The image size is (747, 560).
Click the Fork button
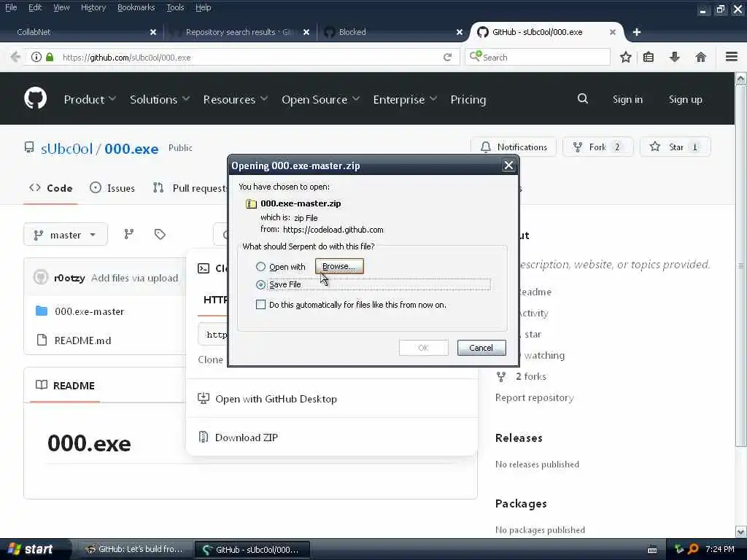[598, 147]
